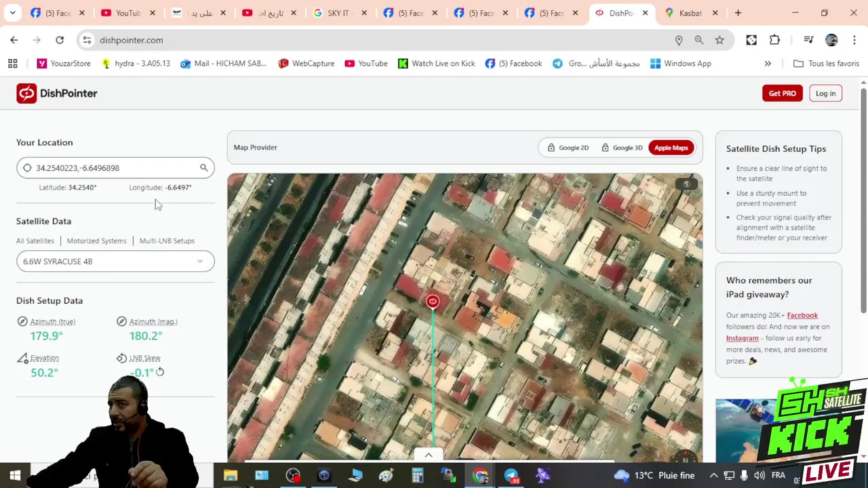Open a new browser tab
Viewport: 868px width, 488px height.
pyautogui.click(x=738, y=13)
